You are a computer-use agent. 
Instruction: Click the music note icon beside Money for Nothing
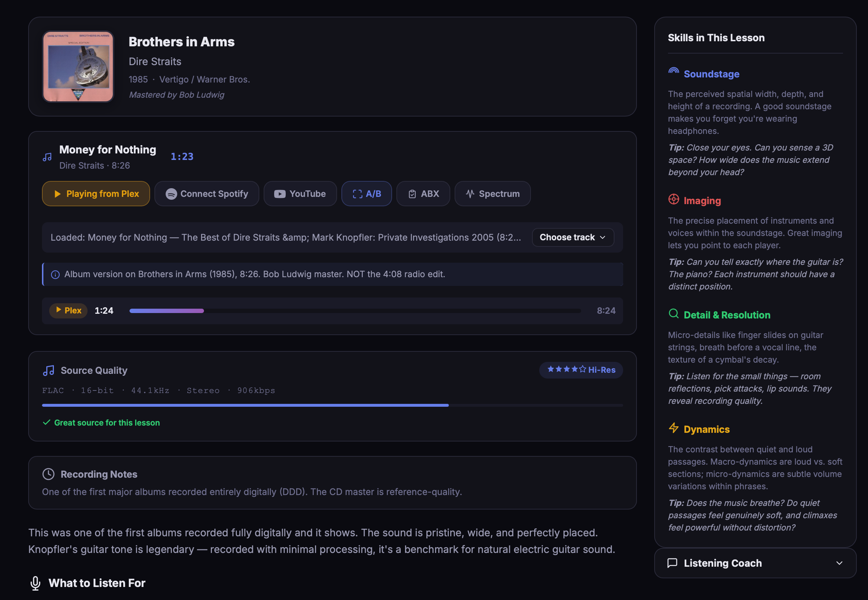(x=47, y=157)
